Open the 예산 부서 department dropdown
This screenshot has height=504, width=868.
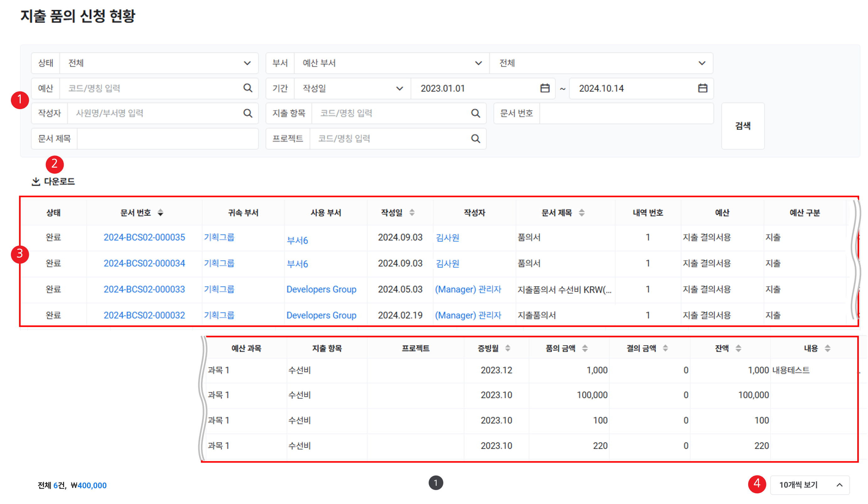pyautogui.click(x=478, y=63)
